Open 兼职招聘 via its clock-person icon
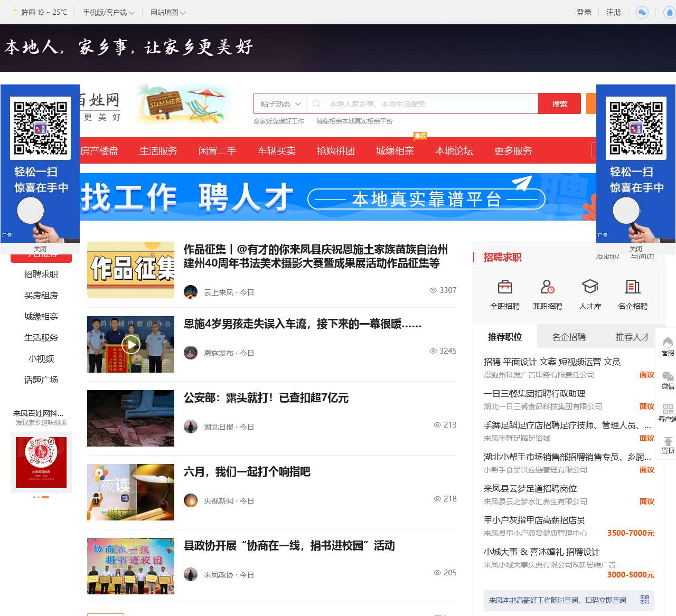 tap(548, 288)
